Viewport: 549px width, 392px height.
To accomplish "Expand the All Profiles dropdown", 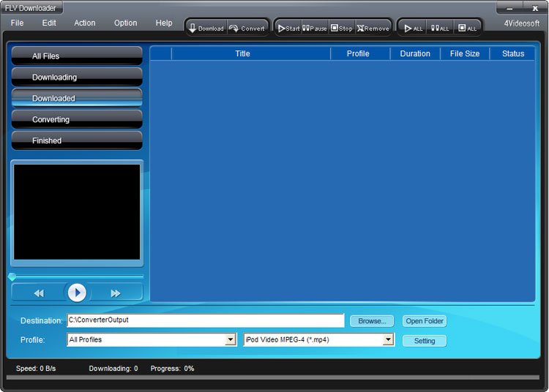I will [x=231, y=339].
